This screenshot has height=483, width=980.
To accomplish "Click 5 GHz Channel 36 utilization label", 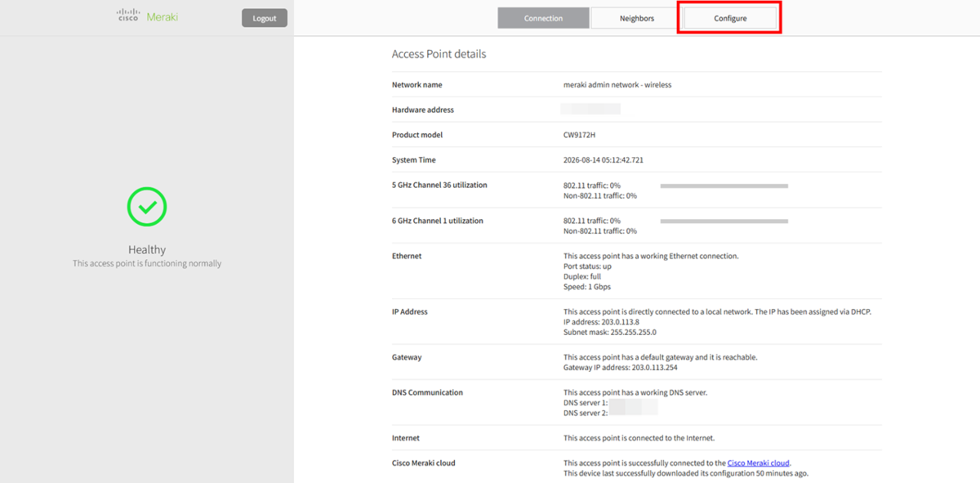I will pyautogui.click(x=439, y=186).
